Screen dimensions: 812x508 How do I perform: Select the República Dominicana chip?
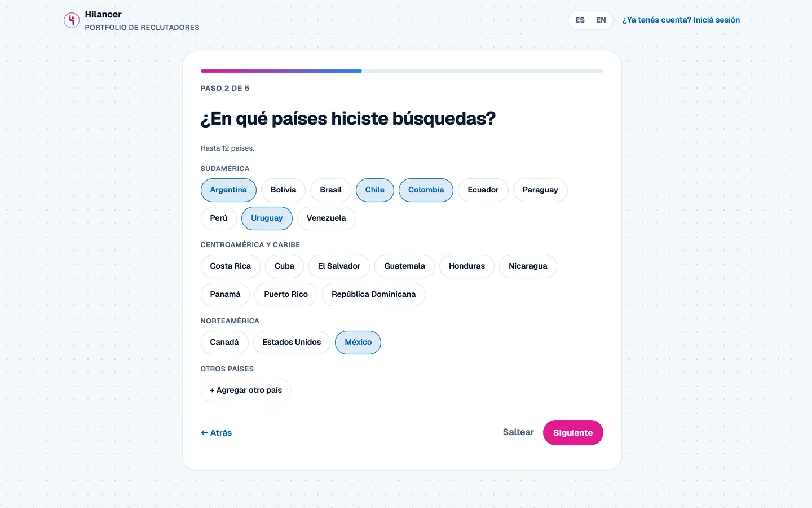coord(373,295)
